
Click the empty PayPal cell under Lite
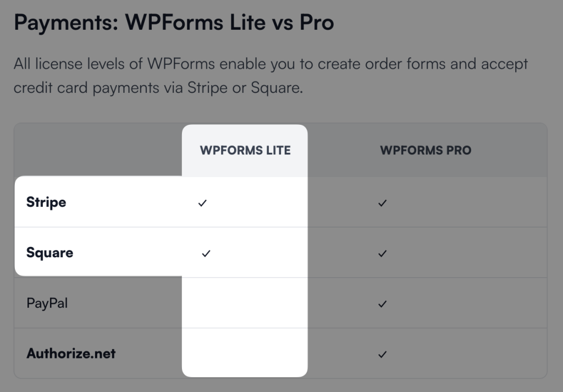point(245,303)
